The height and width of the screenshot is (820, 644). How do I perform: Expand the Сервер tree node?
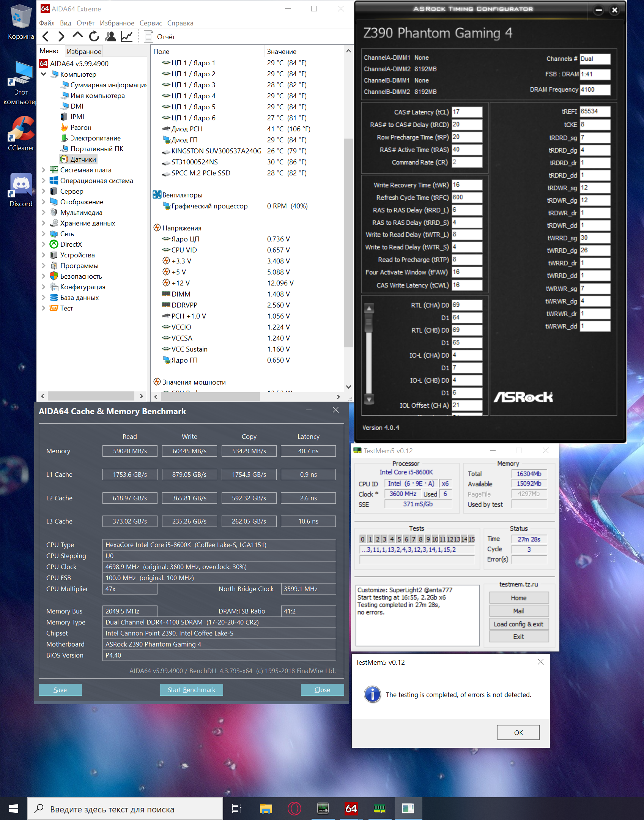pyautogui.click(x=44, y=191)
